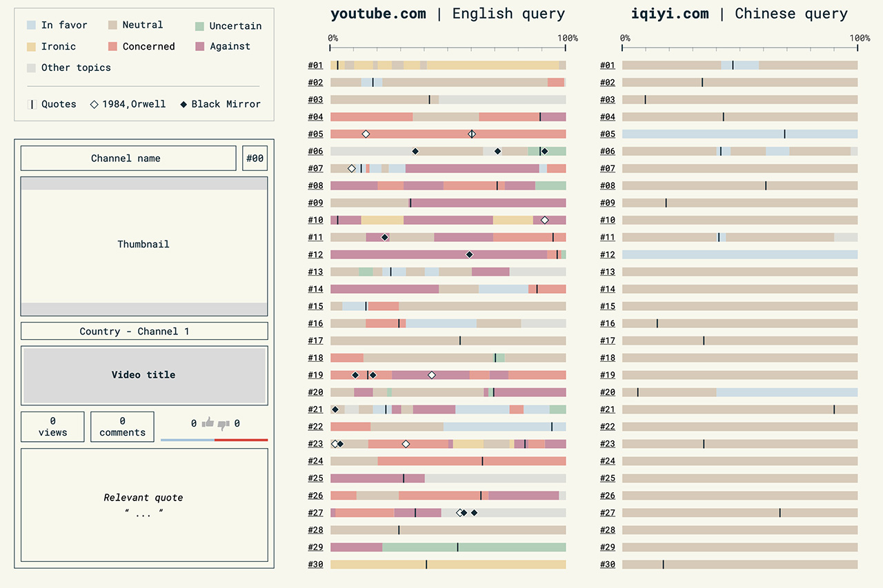Click the 1984, Orwell white diamond in legend
Image resolution: width=883 pixels, height=588 pixels.
[94, 104]
